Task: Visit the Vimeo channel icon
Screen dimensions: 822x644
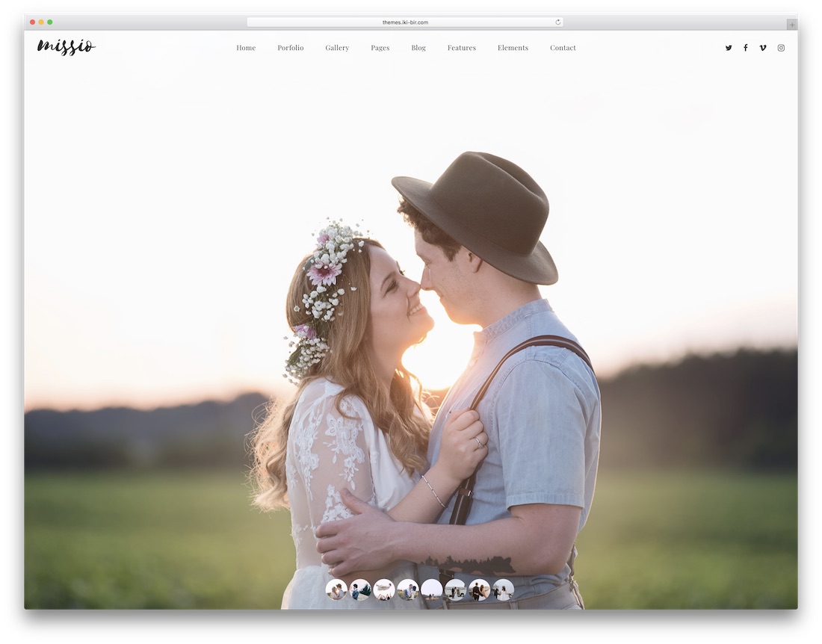Action: [763, 47]
